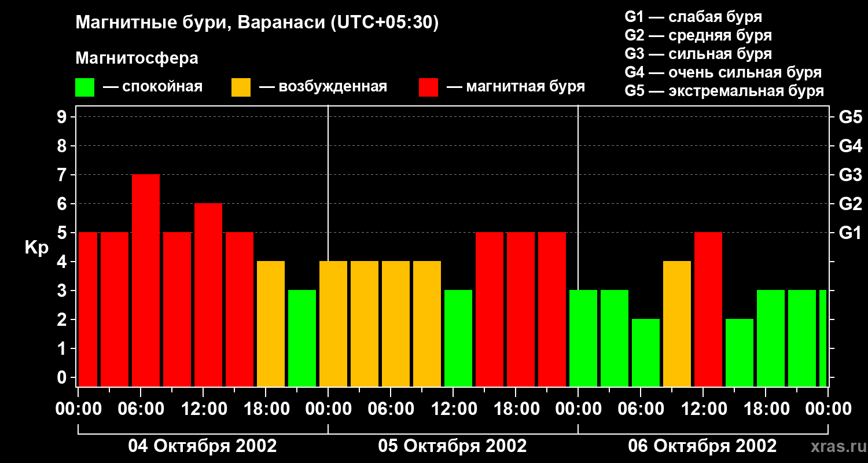The height and width of the screenshot is (463, 868).
Task: Click the green Kp 2 bar starting at 06:00
Action: point(646,353)
